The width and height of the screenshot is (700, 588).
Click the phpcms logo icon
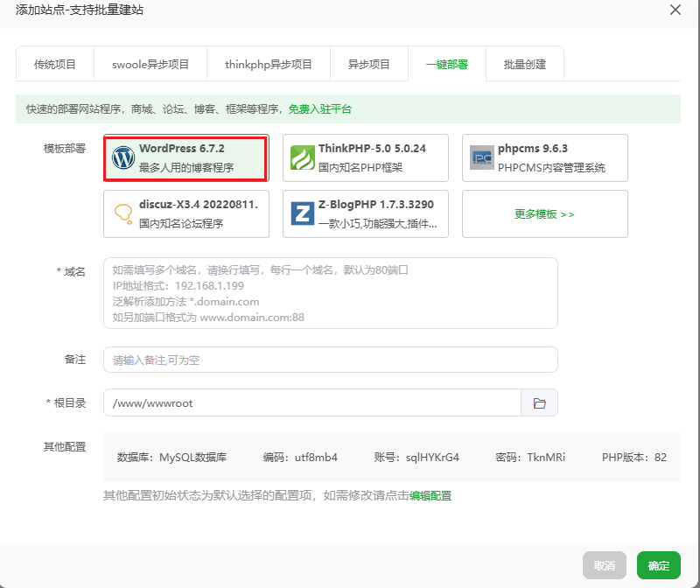pos(482,157)
